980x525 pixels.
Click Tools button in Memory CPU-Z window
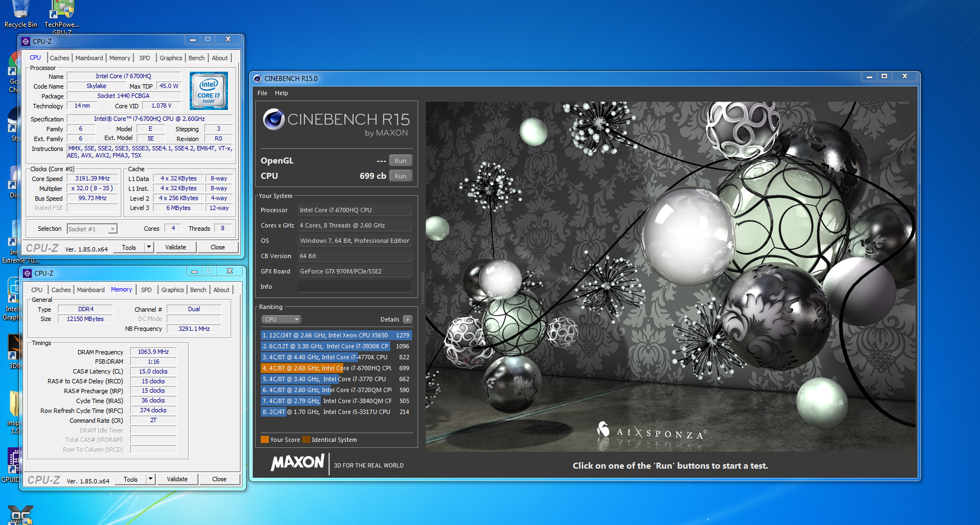click(x=131, y=479)
